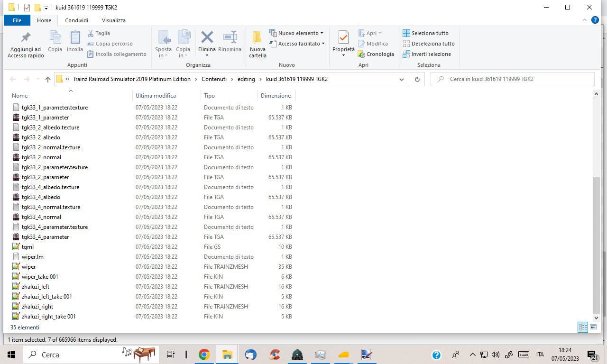Screen dimensions: 607x364
Task: Select the wiper.lm file
Action: pos(32,257)
